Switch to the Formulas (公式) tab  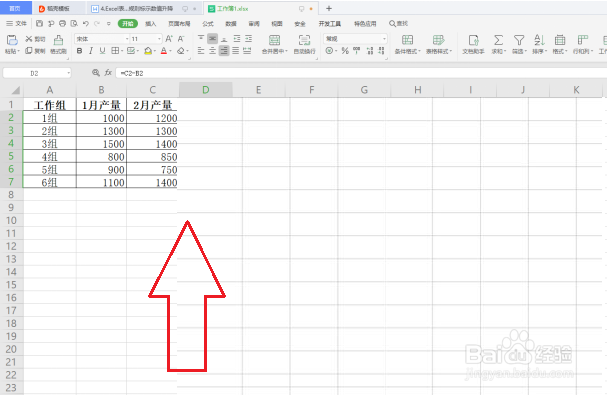point(208,24)
